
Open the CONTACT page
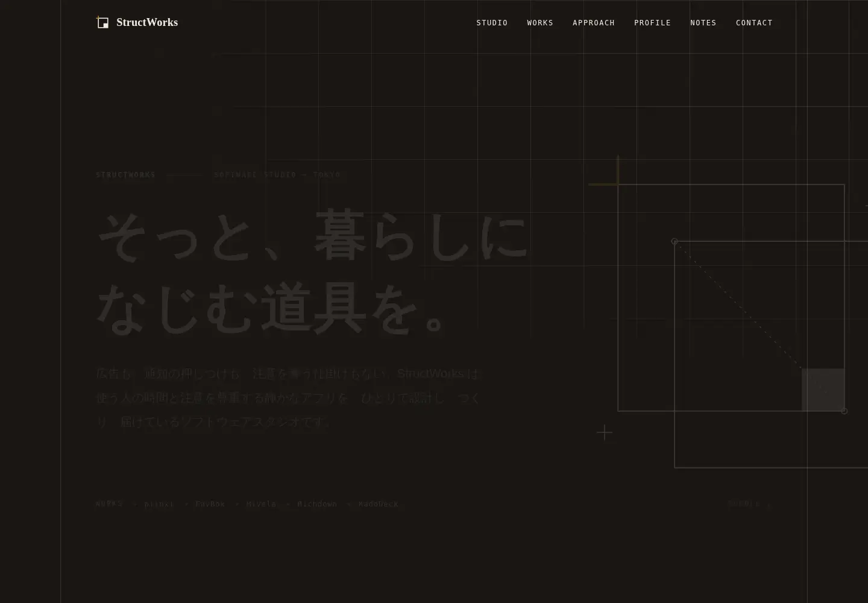(x=754, y=23)
